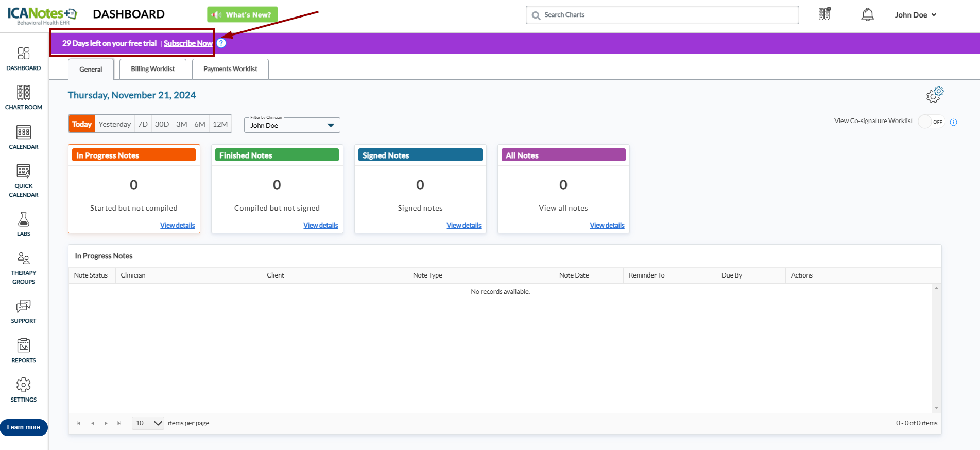Go to Therapy Groups section
This screenshot has width=980, height=450.
24,258
